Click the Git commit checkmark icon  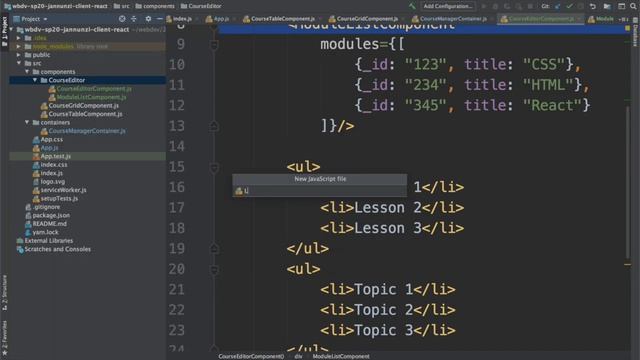point(569,6)
